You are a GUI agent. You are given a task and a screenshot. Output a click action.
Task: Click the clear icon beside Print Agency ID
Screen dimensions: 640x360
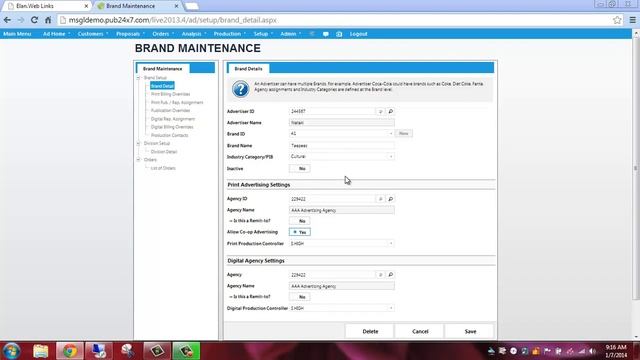(x=380, y=199)
